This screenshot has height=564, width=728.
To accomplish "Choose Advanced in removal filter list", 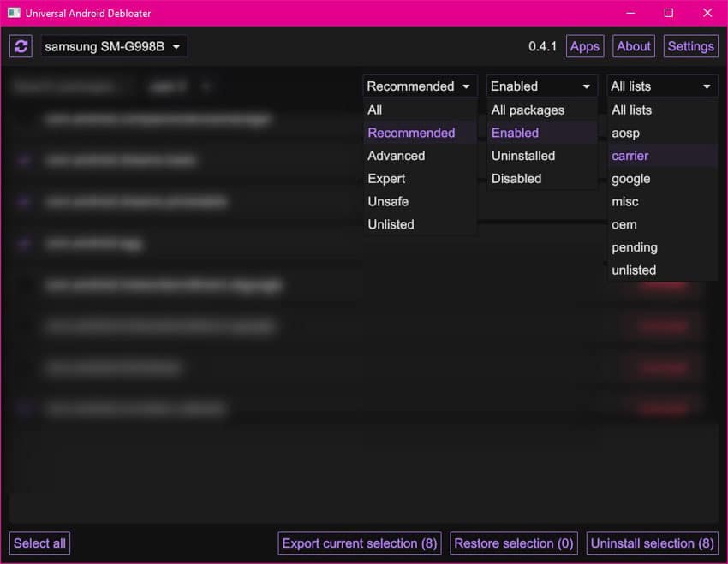I will 396,156.
